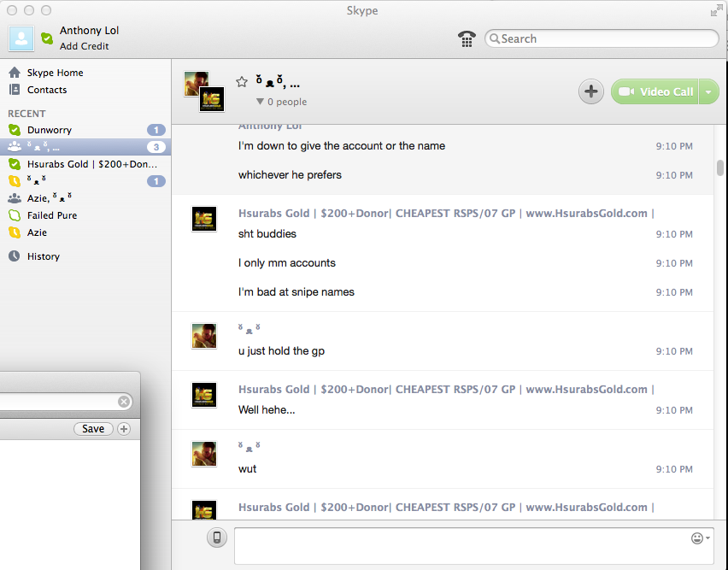Click the group conversation avatar in header
The image size is (728, 570).
click(x=204, y=91)
